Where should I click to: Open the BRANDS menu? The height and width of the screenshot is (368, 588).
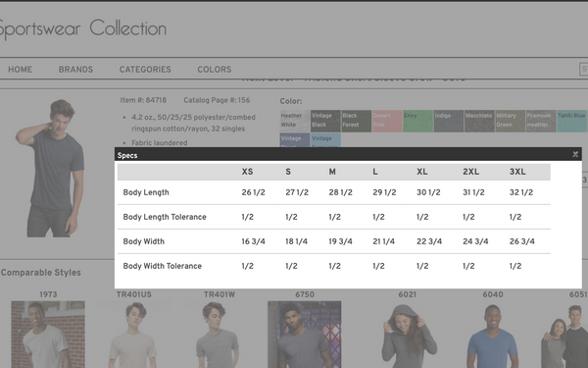click(x=75, y=70)
